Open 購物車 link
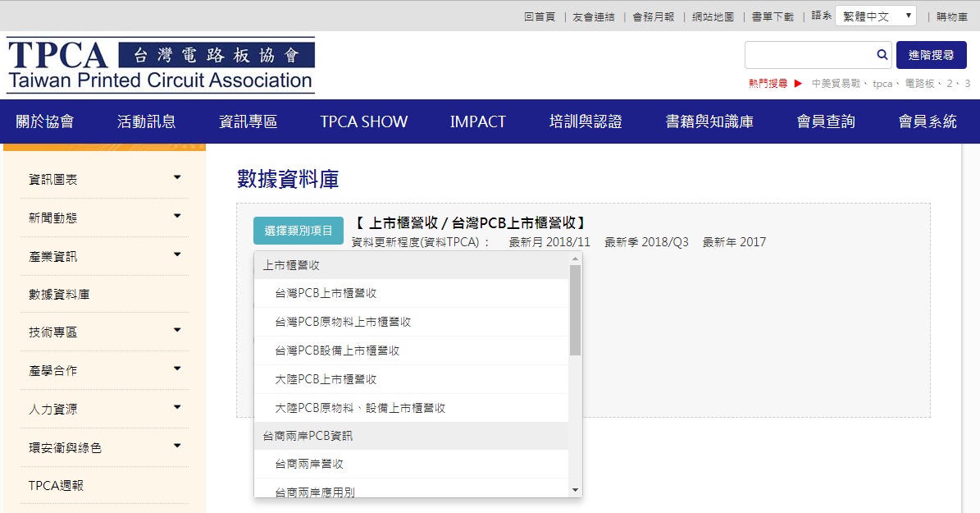Screen dimensions: 980x513 952,17
